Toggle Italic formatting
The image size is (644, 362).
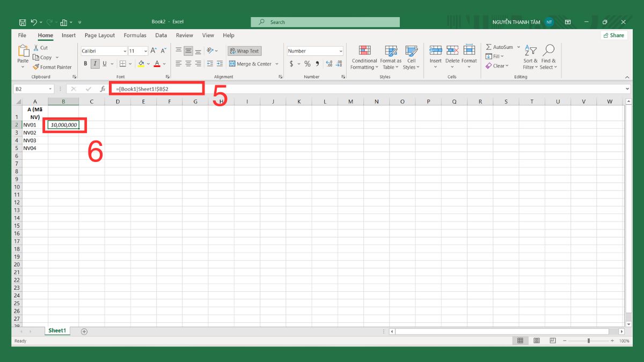(x=95, y=63)
